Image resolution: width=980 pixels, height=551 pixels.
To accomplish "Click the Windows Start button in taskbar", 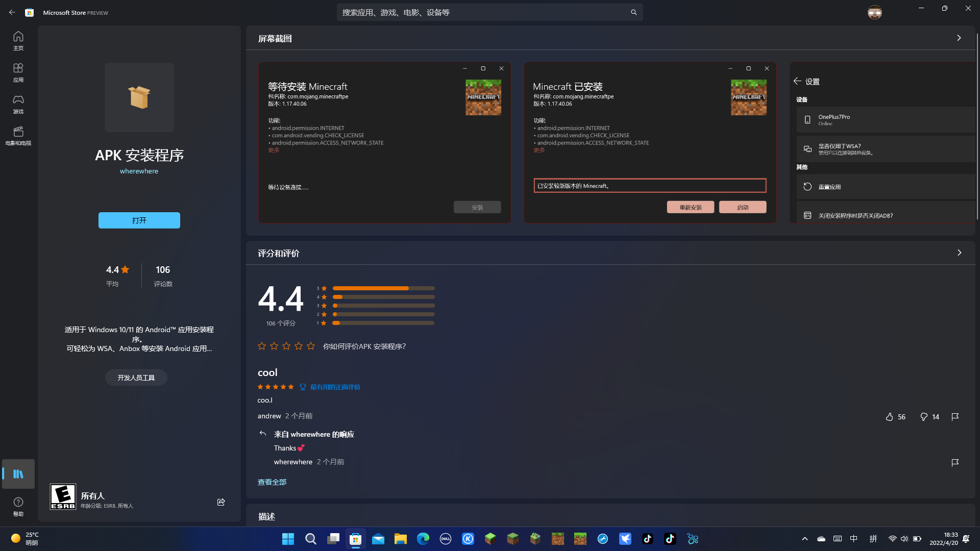I will tap(288, 539).
